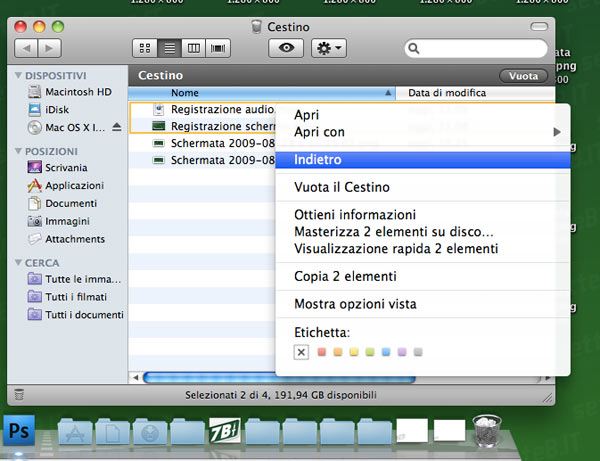
Task: Click the scrollbar left arrow
Action: tap(135, 378)
